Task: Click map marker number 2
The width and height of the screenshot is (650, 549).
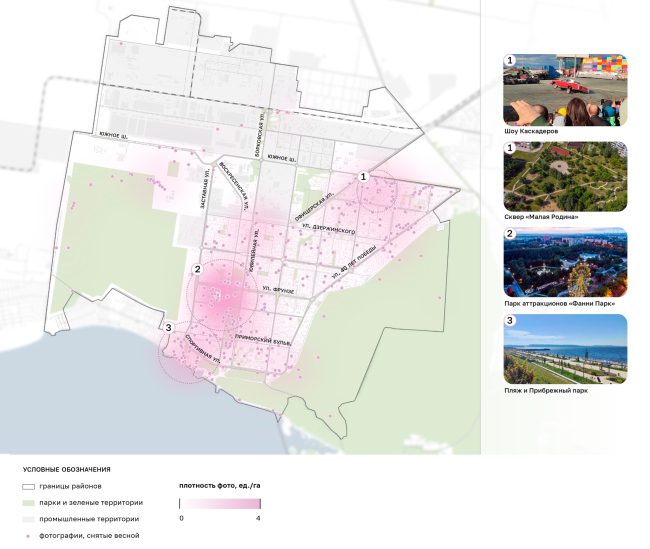Action: point(198,269)
